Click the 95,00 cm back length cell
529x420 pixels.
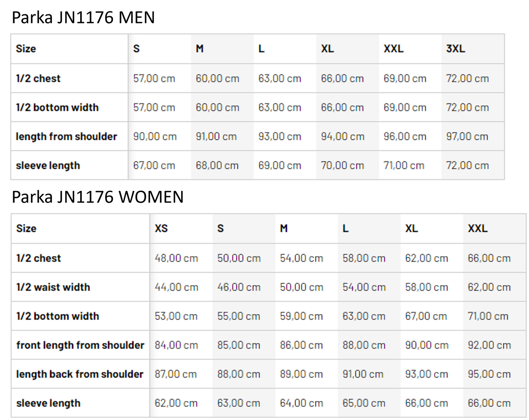coord(489,374)
